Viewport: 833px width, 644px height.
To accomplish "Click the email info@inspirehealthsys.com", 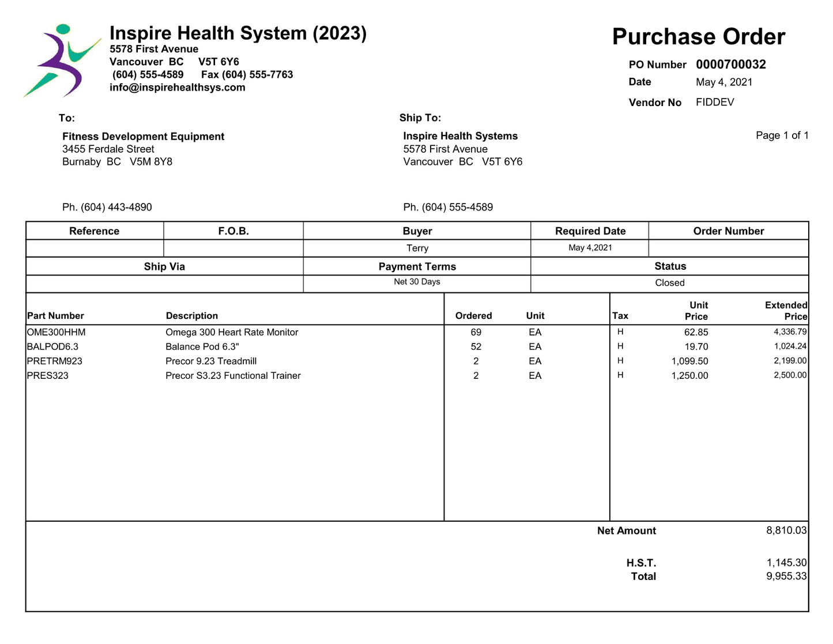I will (178, 88).
